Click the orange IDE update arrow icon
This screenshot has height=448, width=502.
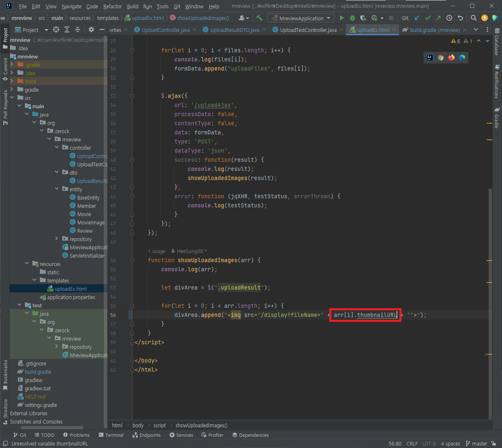(485, 18)
